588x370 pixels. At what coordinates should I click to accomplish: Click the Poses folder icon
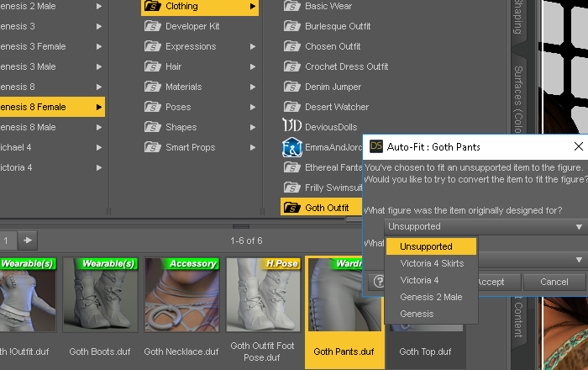tap(153, 107)
